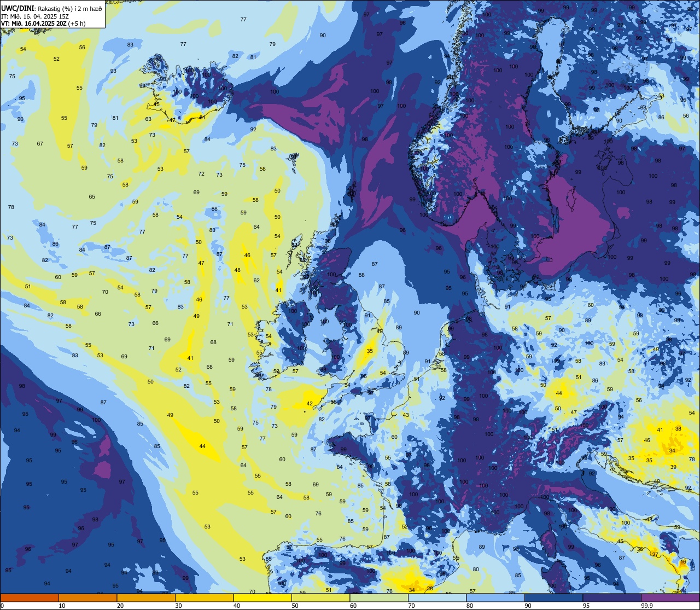Pick the pale yellow 50–60 legend swatch
The image size is (700, 610).
coord(320,597)
